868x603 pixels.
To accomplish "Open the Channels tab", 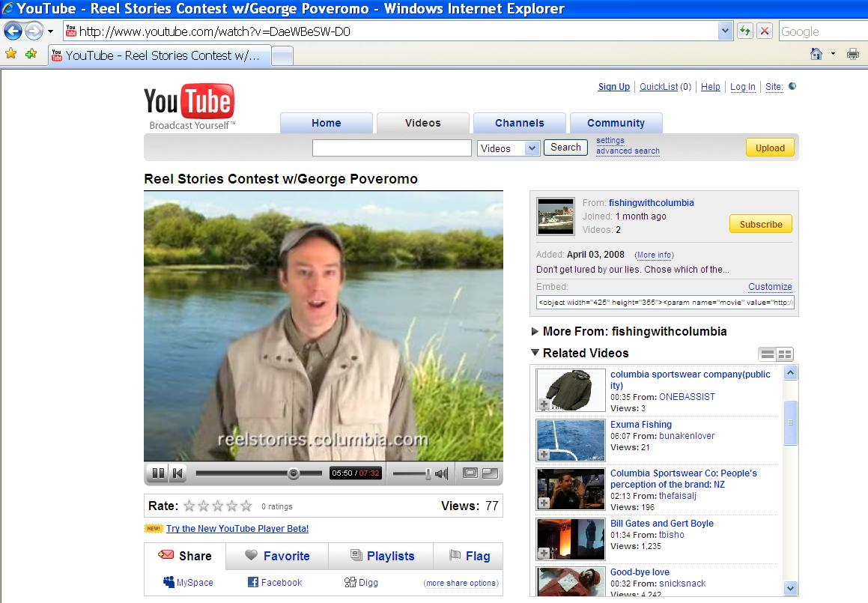I will tap(519, 123).
